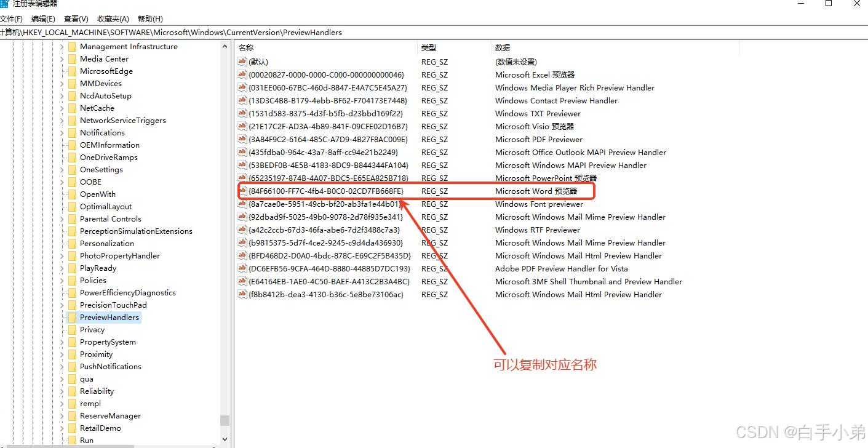Click the folder icon of Policies key
The height and width of the screenshot is (448, 868).
pyautogui.click(x=72, y=280)
